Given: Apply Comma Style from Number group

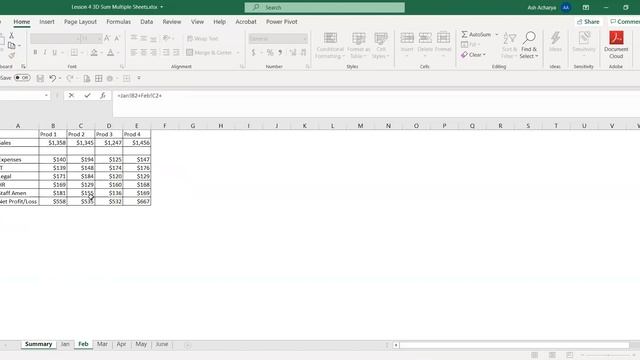Looking at the screenshot, I should pos(280,52).
